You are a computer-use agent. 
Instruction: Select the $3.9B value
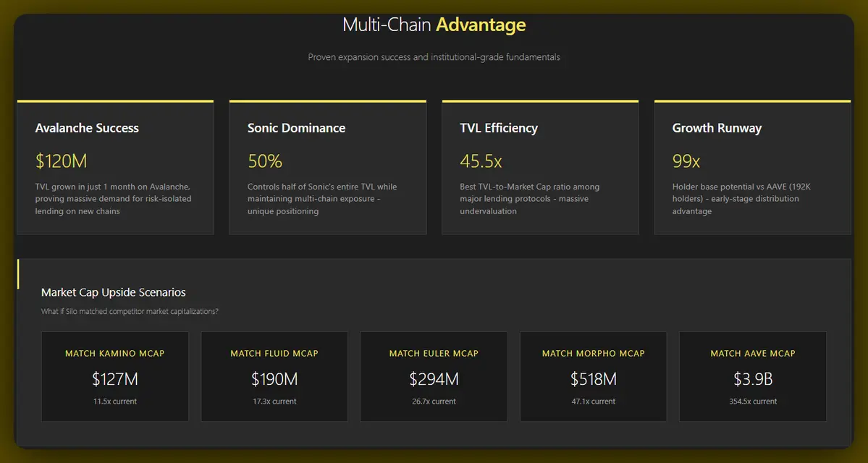click(x=752, y=379)
